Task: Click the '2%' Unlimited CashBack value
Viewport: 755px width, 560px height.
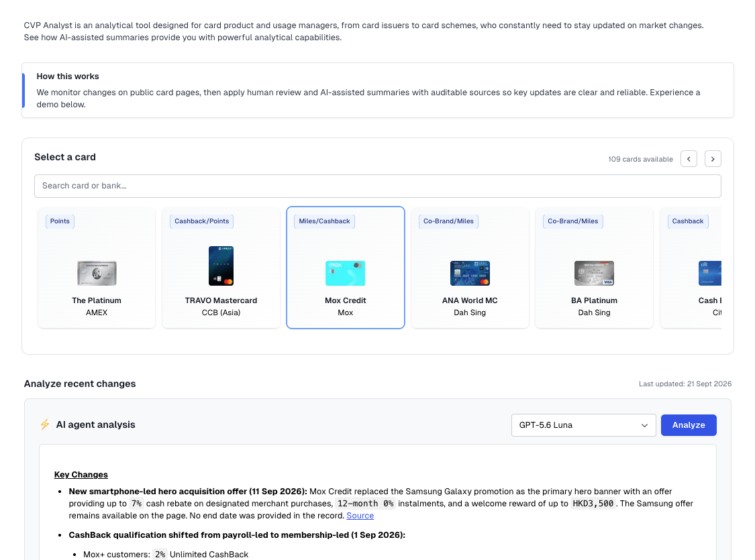Action: [x=160, y=554]
